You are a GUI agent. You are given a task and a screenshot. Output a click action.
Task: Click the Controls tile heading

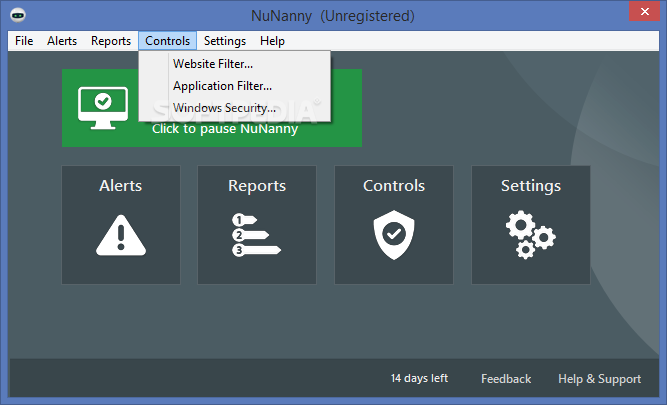tap(394, 185)
